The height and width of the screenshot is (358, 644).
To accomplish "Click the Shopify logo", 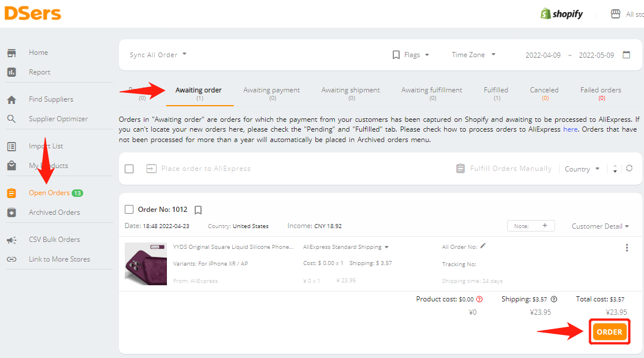I will pos(562,13).
